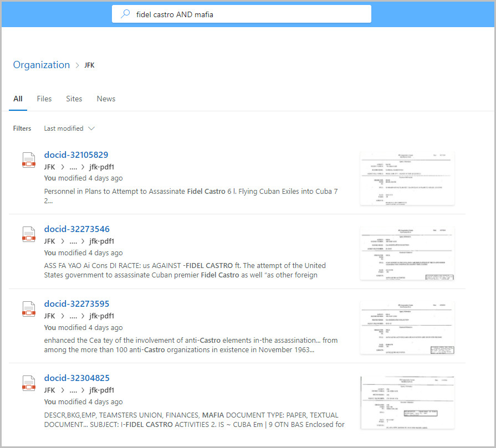Switch to the News tab

106,99
